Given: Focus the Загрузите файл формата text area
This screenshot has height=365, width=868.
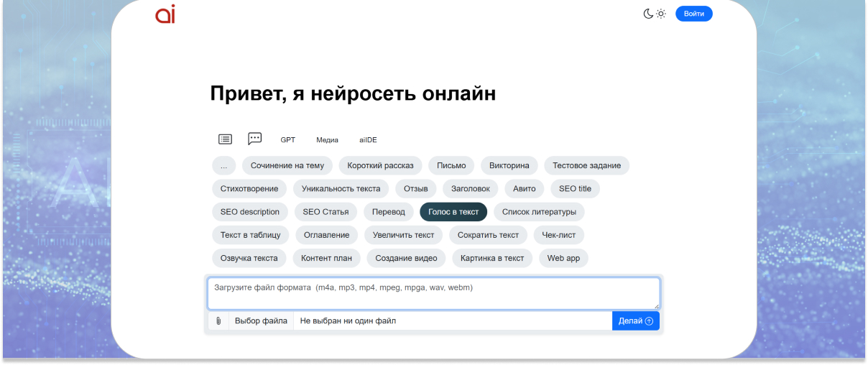Looking at the screenshot, I should (434, 294).
